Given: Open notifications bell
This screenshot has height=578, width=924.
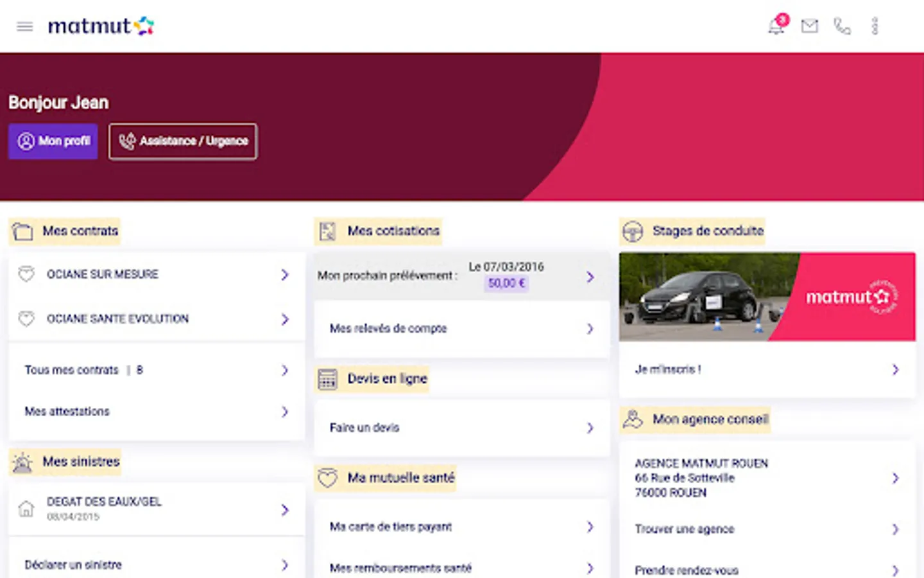Looking at the screenshot, I should 776,26.
